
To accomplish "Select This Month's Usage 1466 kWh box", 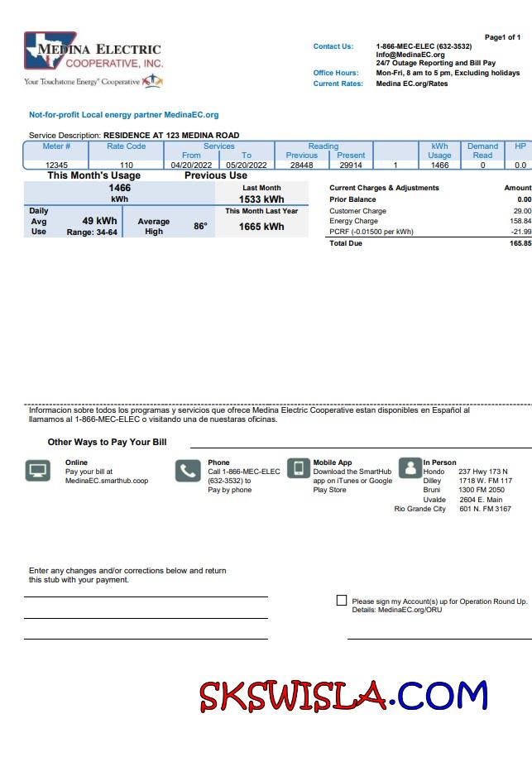I will [119, 193].
